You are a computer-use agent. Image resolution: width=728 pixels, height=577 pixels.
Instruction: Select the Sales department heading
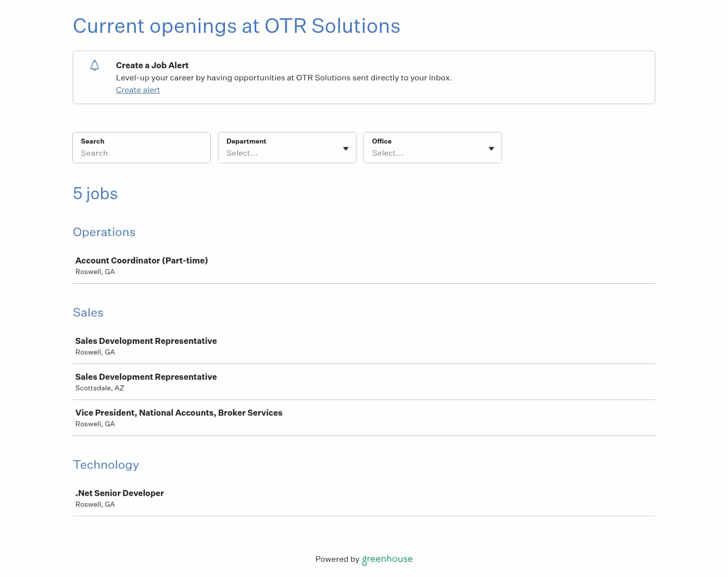[88, 313]
